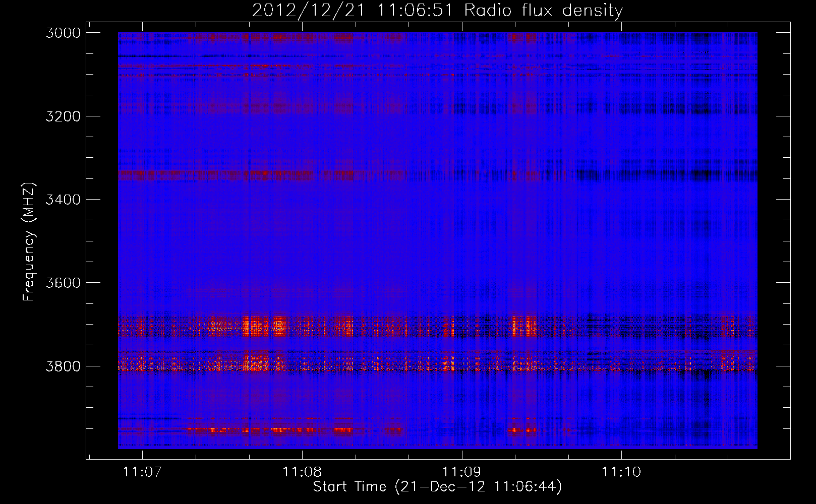Click the 11:08 time tick label
Image resolution: width=816 pixels, height=504 pixels.
(x=302, y=472)
